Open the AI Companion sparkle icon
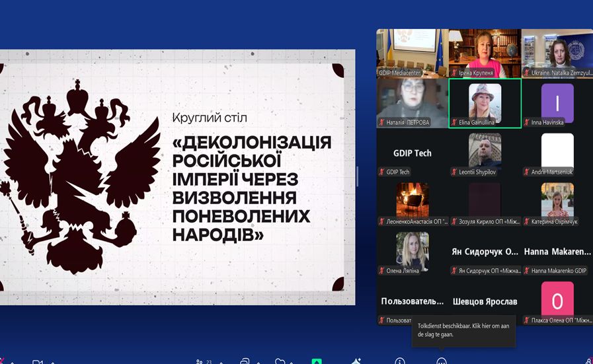Image resolution: width=593 pixels, height=364 pixels. (357, 361)
